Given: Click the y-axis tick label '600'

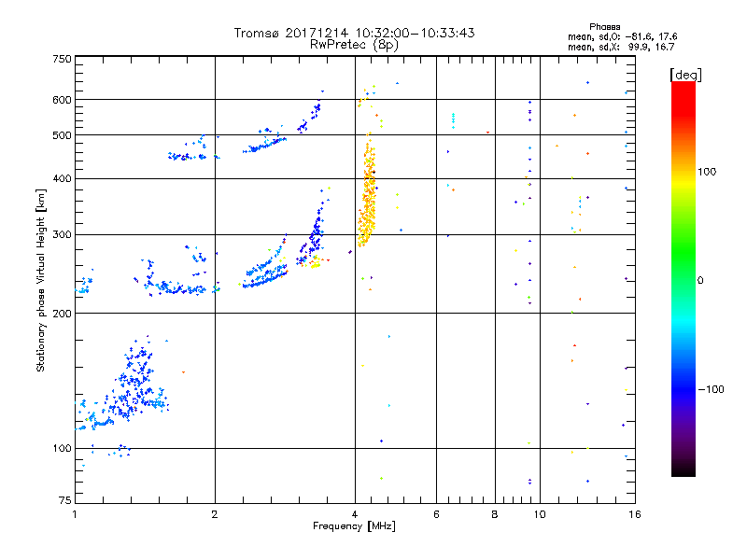Looking at the screenshot, I should click(x=62, y=100).
